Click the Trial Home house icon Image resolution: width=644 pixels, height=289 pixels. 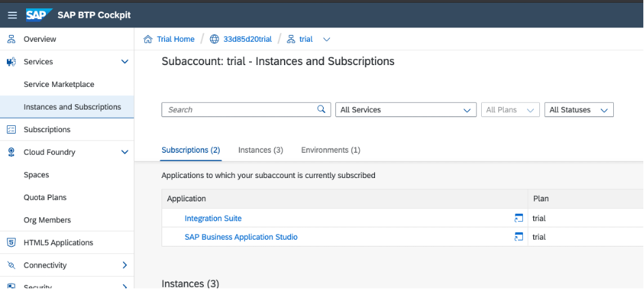tap(148, 39)
